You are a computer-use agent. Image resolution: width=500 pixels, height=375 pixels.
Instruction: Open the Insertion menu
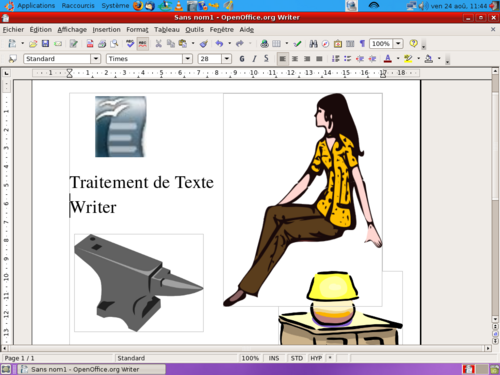tap(106, 30)
